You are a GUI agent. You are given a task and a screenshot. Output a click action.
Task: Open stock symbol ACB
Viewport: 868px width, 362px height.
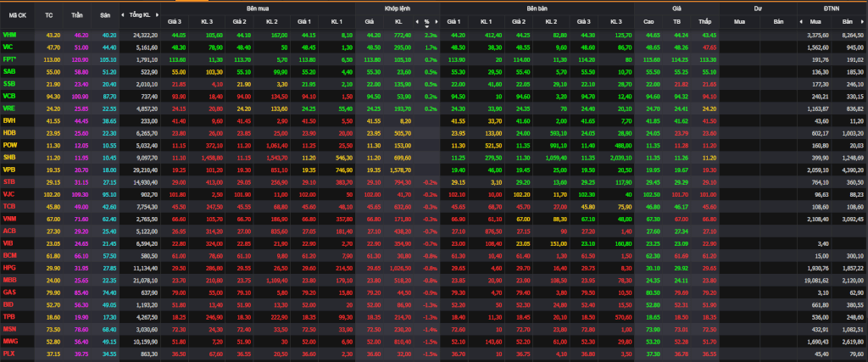(x=8, y=230)
